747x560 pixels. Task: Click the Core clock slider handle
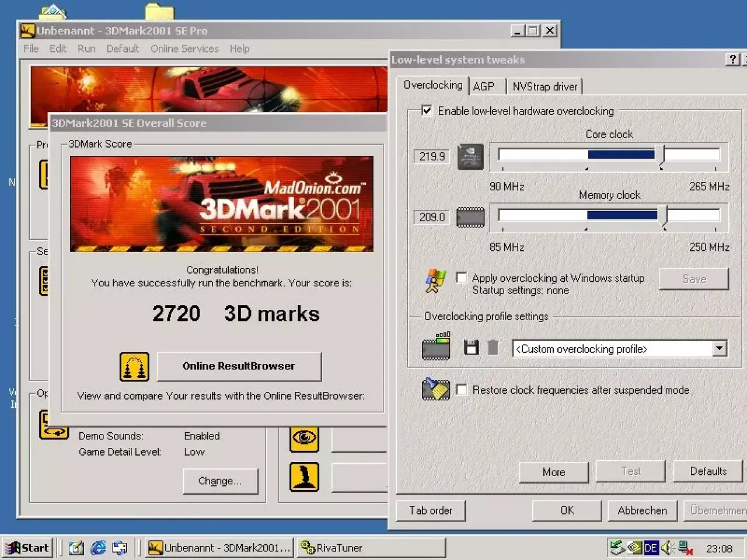[659, 156]
